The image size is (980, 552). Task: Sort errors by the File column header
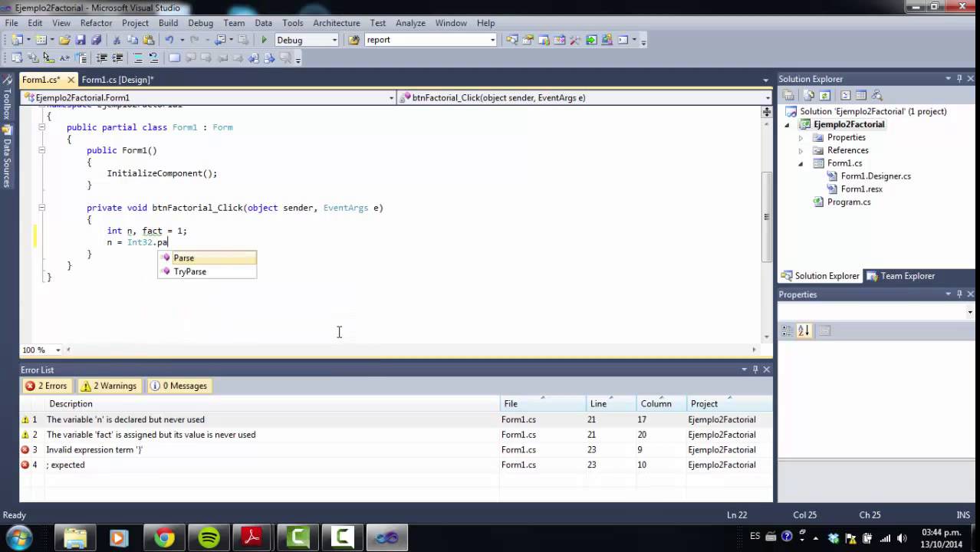(x=543, y=404)
